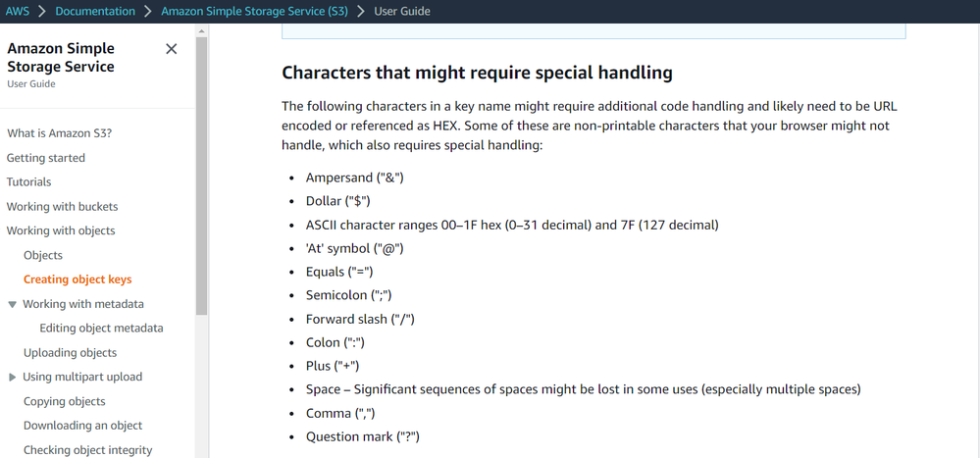Open the Objects page
The image size is (980, 458).
[43, 256]
